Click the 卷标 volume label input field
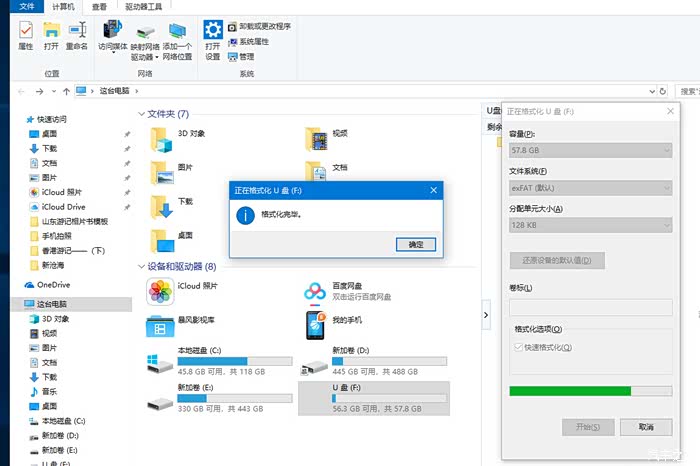Screen dimensions: 700x466 (590, 307)
